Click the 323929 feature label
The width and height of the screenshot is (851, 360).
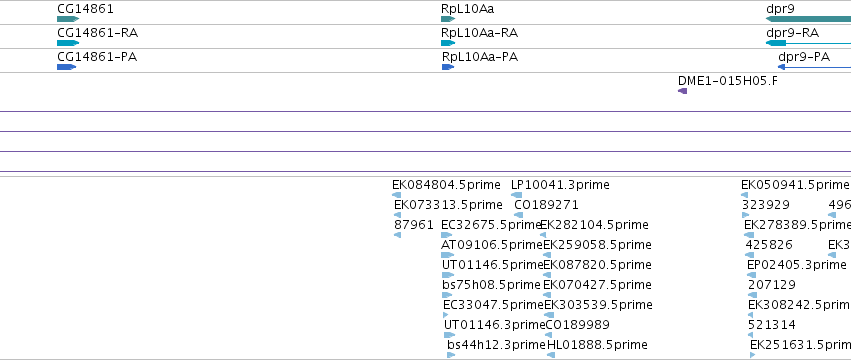[x=766, y=205]
